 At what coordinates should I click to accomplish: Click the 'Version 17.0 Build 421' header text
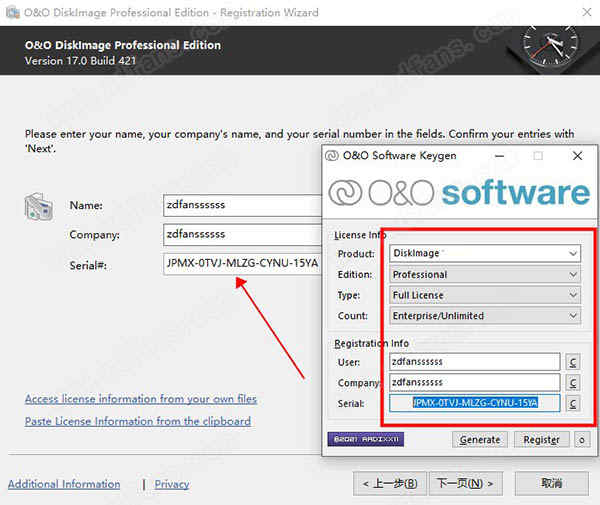[80, 61]
